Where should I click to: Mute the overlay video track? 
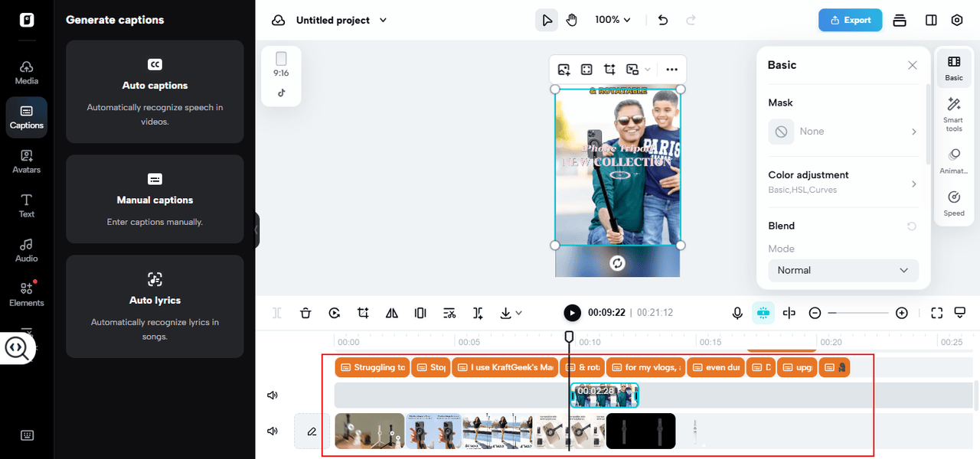coord(272,396)
